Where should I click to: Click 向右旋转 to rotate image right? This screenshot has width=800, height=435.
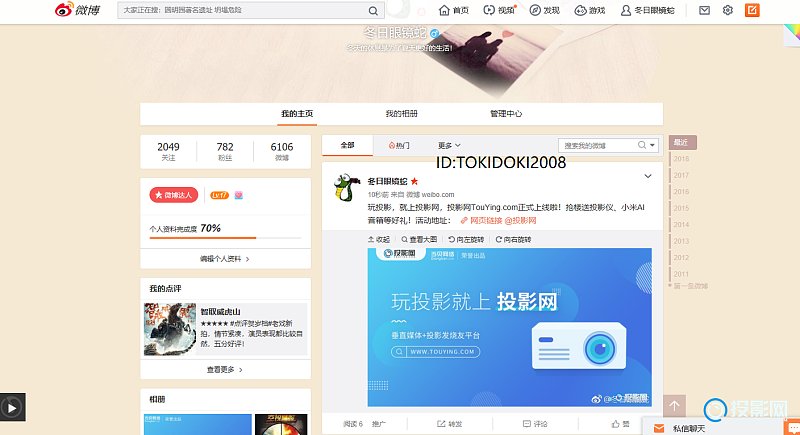point(514,240)
